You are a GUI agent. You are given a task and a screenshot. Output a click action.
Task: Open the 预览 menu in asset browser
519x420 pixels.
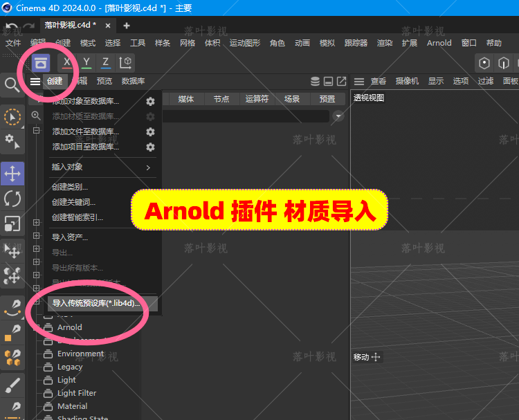click(x=104, y=81)
